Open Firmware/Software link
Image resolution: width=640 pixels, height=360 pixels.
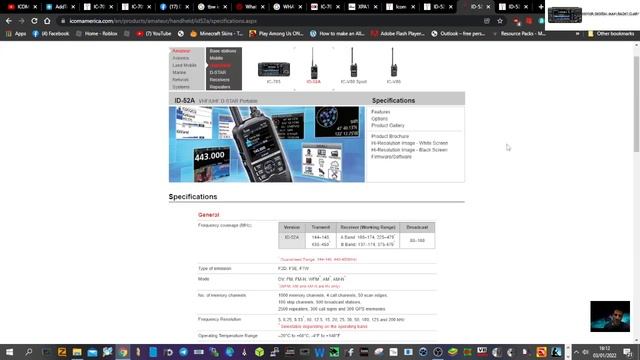pos(391,157)
